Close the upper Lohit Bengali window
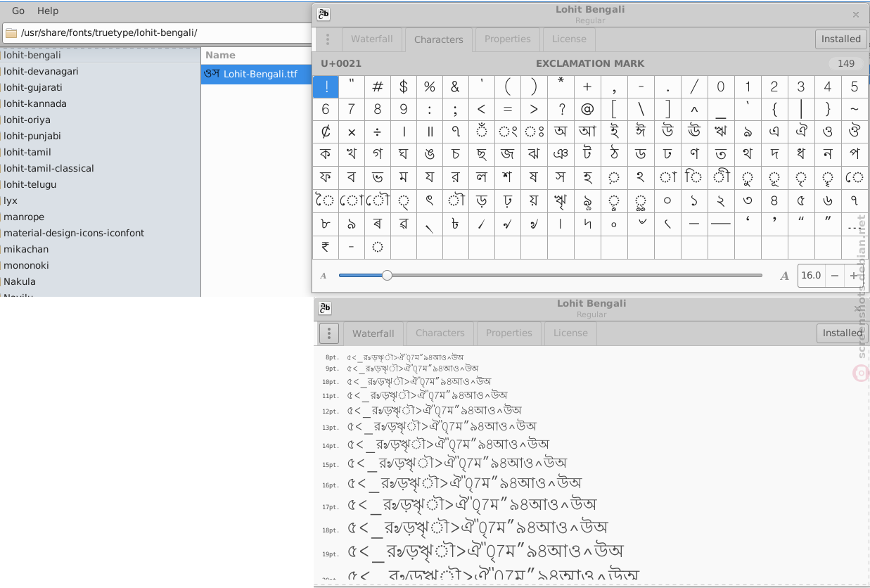 856,15
